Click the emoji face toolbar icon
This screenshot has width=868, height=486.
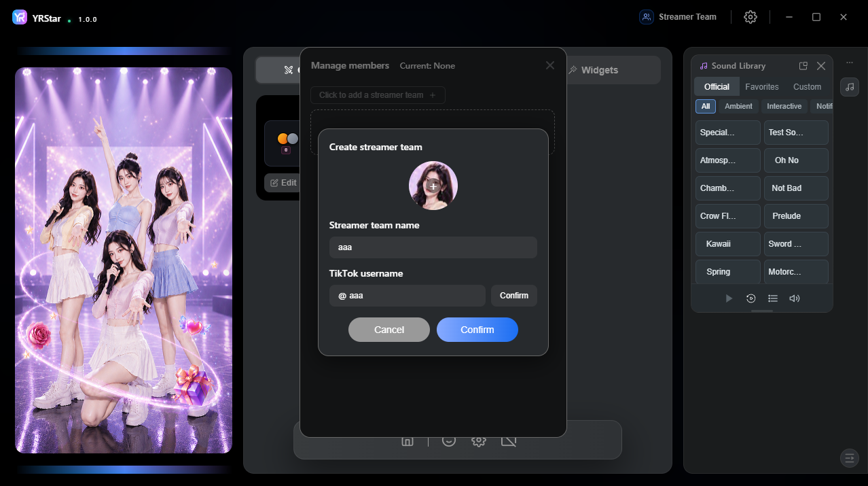coord(448,440)
